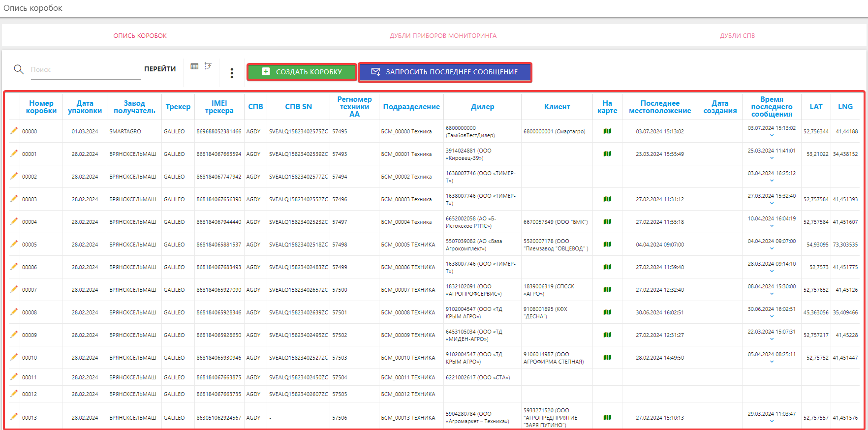Show box 00003 on the map

(607, 199)
